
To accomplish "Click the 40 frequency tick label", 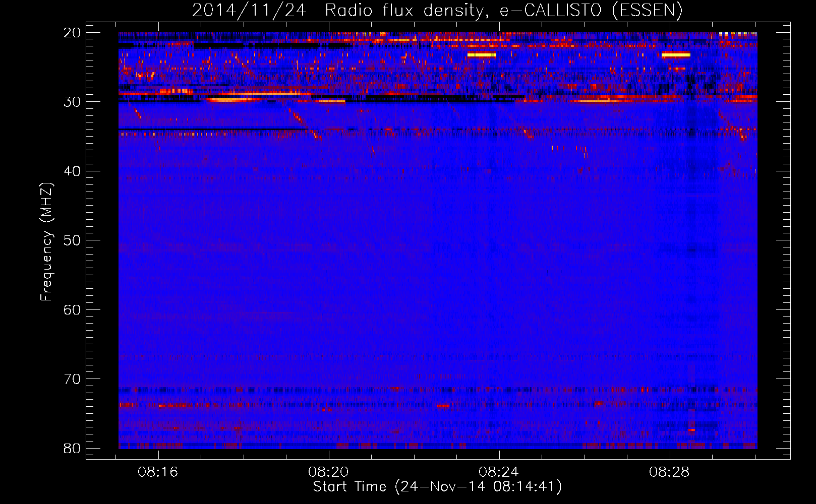I will tap(72, 171).
